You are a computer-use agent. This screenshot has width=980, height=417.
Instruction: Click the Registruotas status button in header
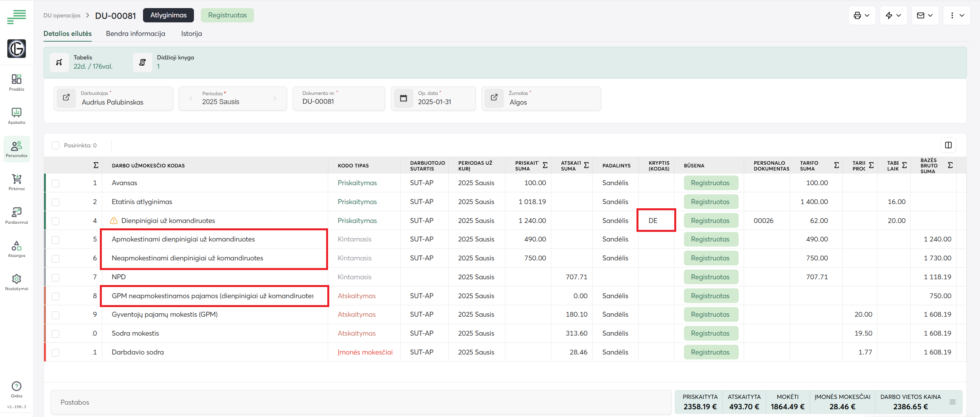[227, 15]
